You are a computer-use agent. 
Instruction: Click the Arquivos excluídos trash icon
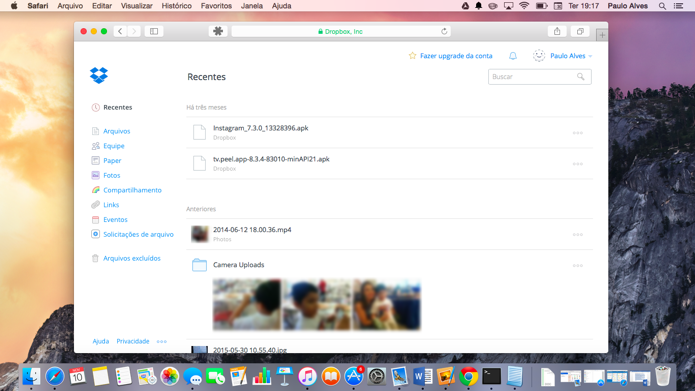(95, 258)
